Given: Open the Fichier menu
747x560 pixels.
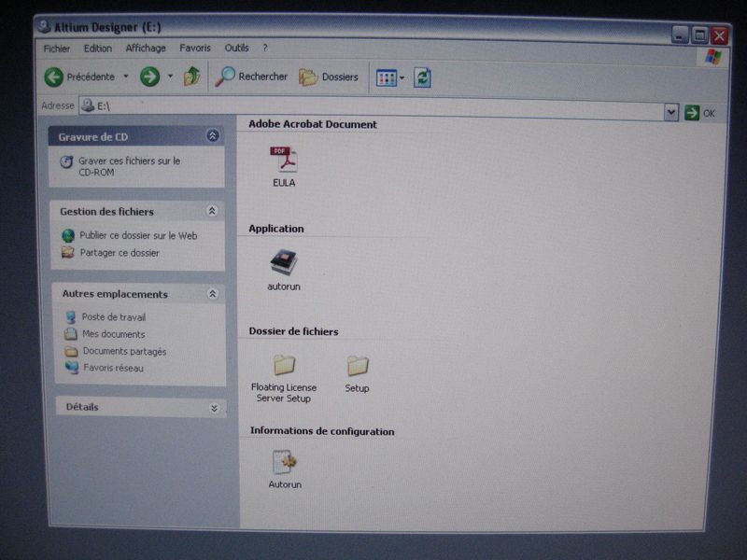Looking at the screenshot, I should tap(56, 49).
